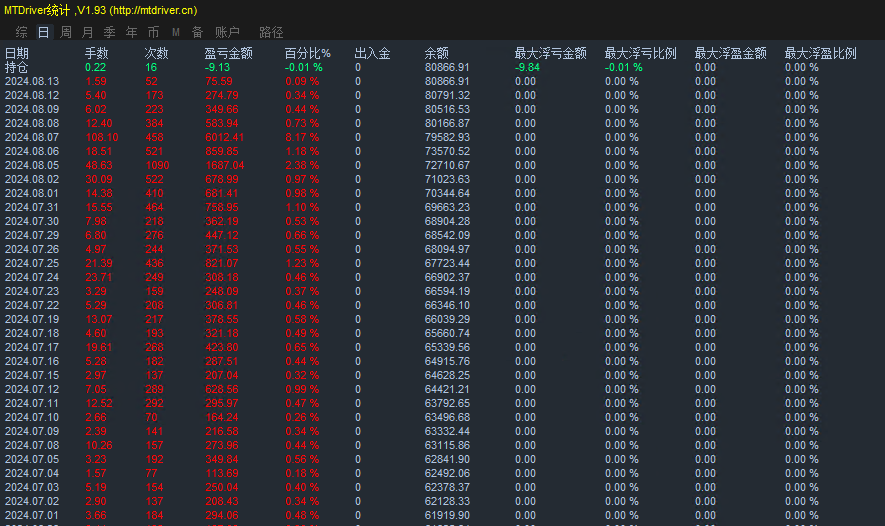Click profit amount 113.69

pos(222,473)
